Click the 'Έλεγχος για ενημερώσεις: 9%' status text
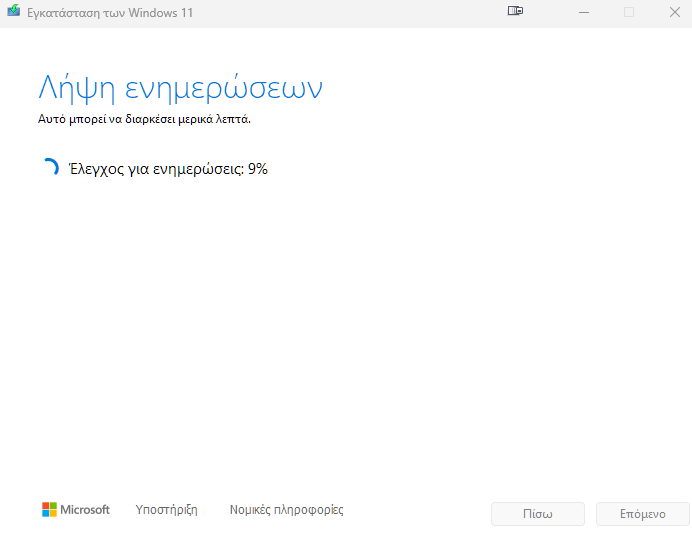Screen dimensions: 692x539 169,169
